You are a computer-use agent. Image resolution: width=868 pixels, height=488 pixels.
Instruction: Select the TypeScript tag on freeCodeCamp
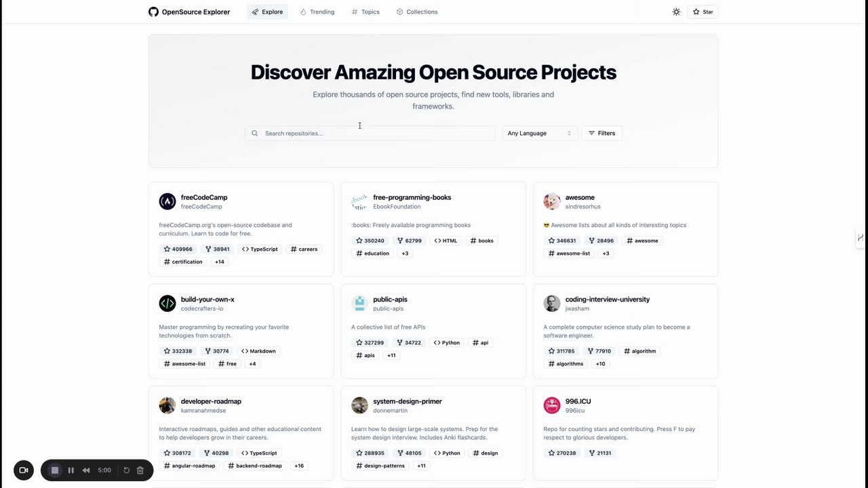tap(260, 249)
